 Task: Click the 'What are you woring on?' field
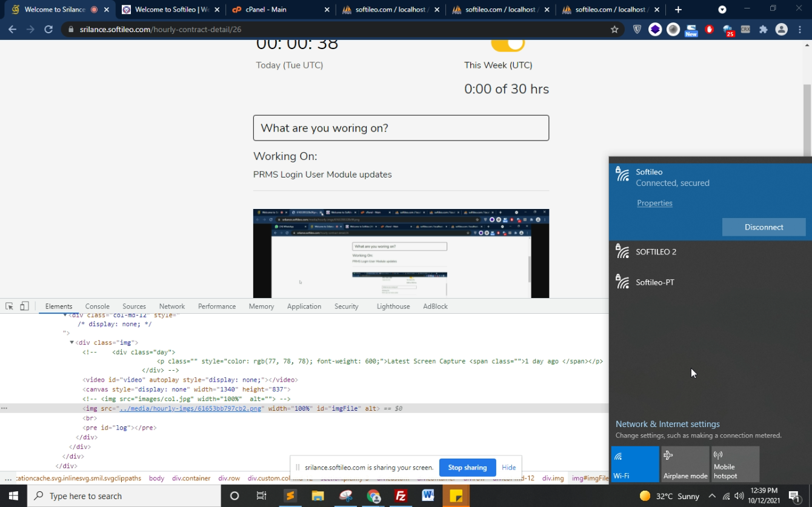tap(401, 128)
